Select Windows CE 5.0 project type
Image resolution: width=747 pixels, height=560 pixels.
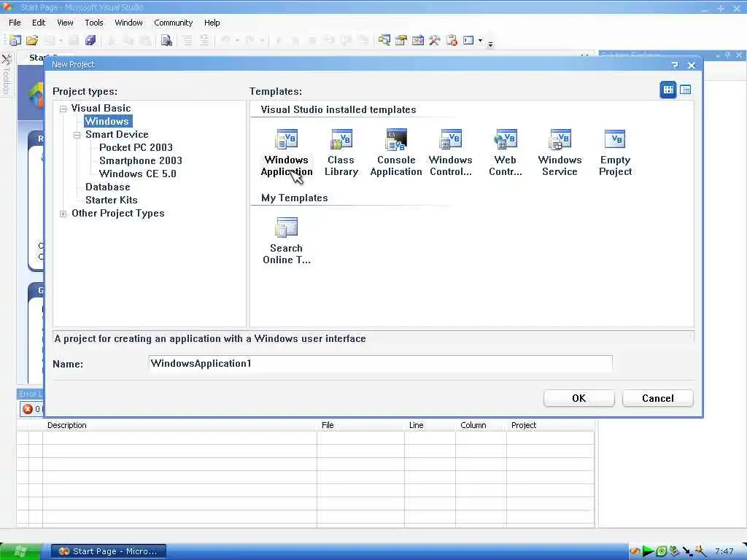[x=138, y=174]
